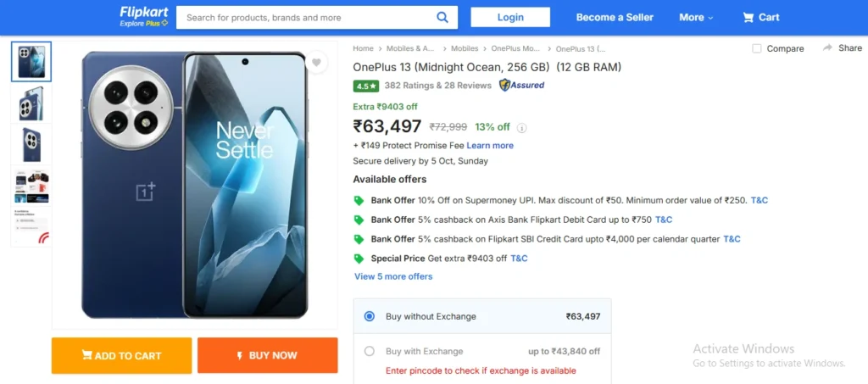Click the search magnifier icon

click(442, 17)
